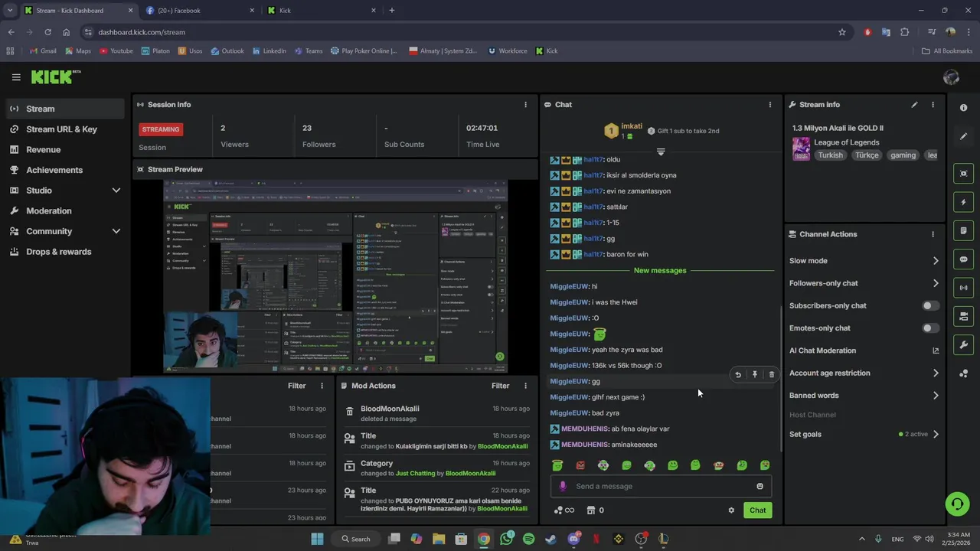Toggle Subscribers-only chat switch
The width and height of the screenshot is (980, 551).
930,305
